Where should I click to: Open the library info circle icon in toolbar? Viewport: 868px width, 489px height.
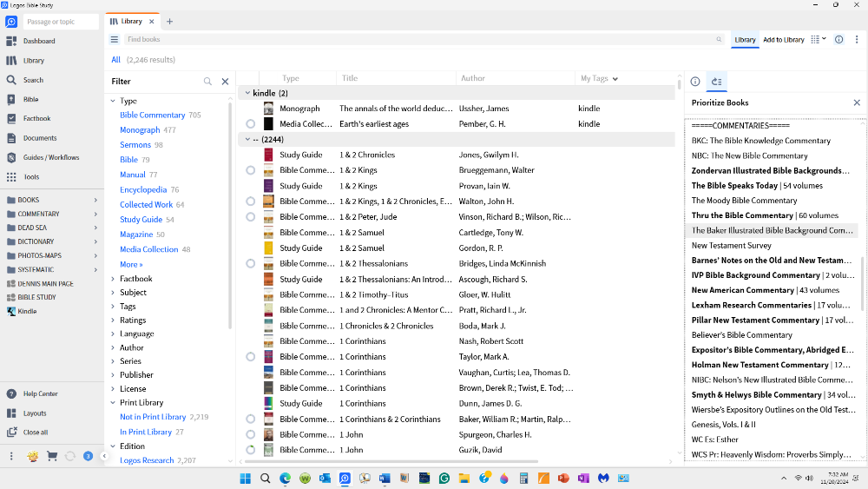[x=839, y=39]
